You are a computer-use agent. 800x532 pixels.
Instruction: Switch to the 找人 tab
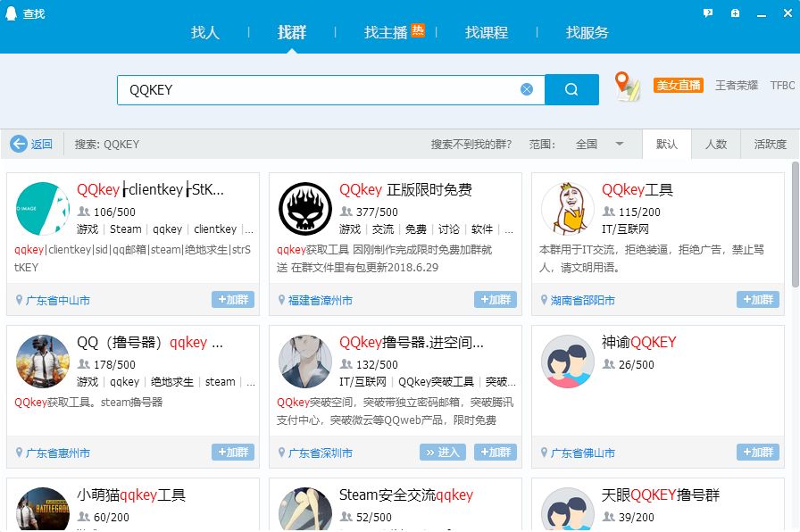(x=204, y=32)
